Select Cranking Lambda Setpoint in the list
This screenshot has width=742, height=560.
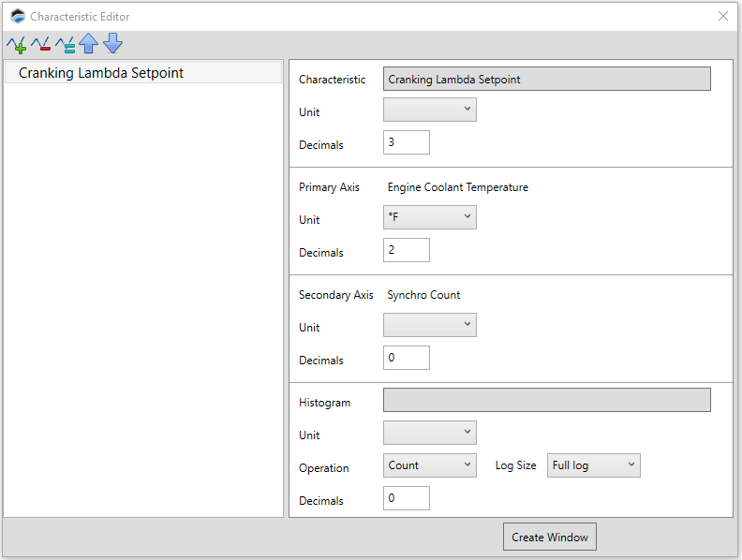point(101,73)
